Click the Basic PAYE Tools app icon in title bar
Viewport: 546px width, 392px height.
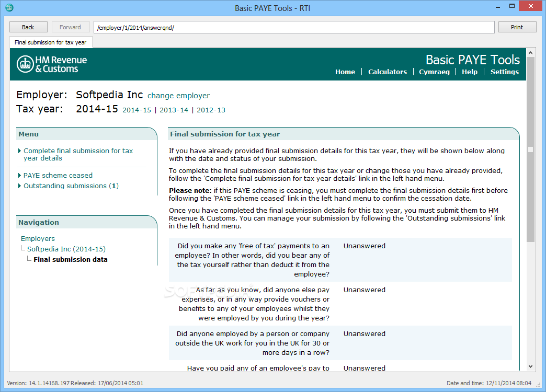[x=9, y=7]
